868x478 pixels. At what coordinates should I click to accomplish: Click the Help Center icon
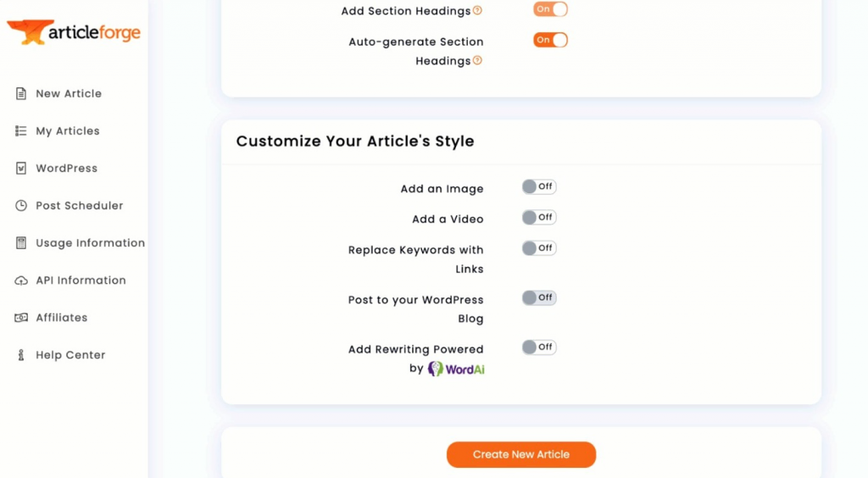click(21, 355)
